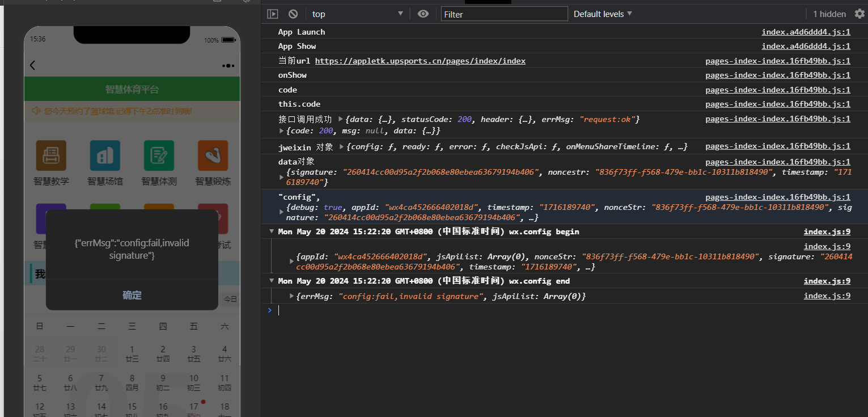Collapse the wx.config begin log group
The width and height of the screenshot is (868, 417).
(272, 231)
